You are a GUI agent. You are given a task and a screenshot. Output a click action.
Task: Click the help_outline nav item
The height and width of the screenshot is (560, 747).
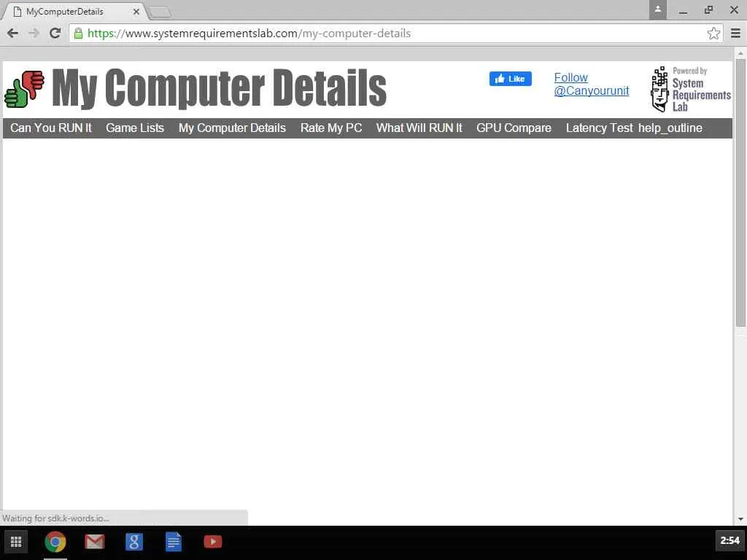pyautogui.click(x=670, y=128)
